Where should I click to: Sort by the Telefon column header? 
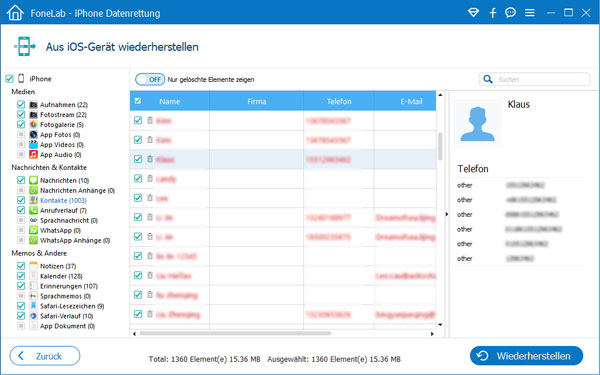339,101
